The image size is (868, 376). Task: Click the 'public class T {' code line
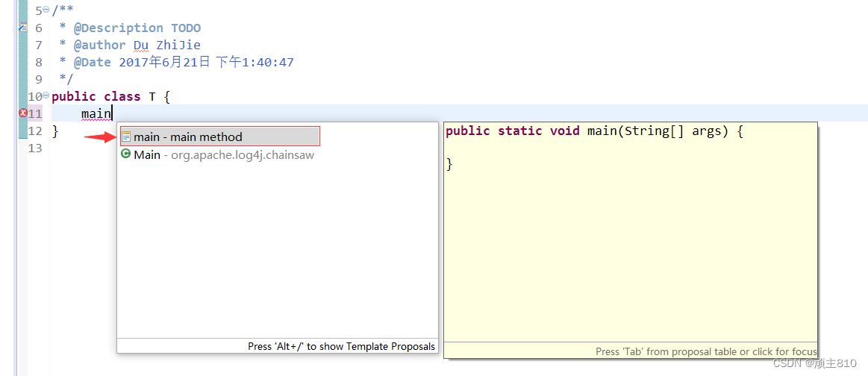click(x=110, y=97)
